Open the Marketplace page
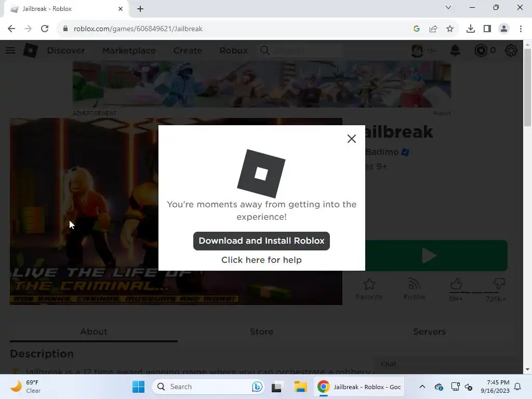This screenshot has width=532, height=399. coord(129,50)
